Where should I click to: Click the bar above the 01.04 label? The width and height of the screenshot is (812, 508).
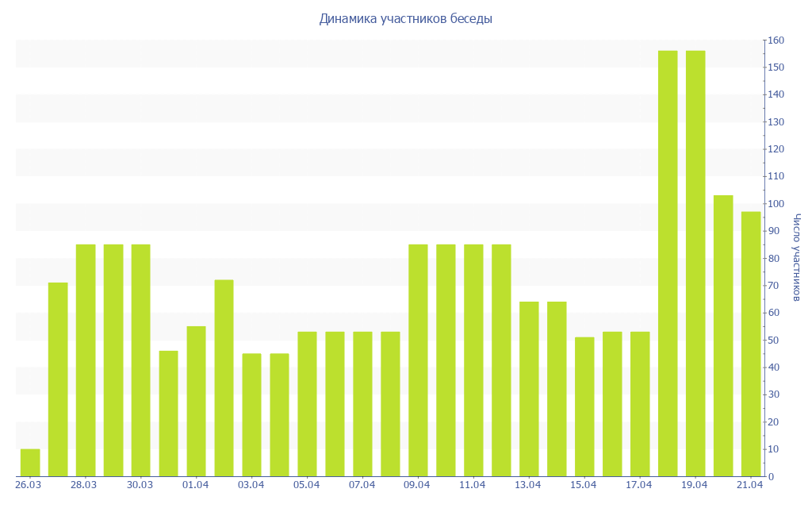196,401
